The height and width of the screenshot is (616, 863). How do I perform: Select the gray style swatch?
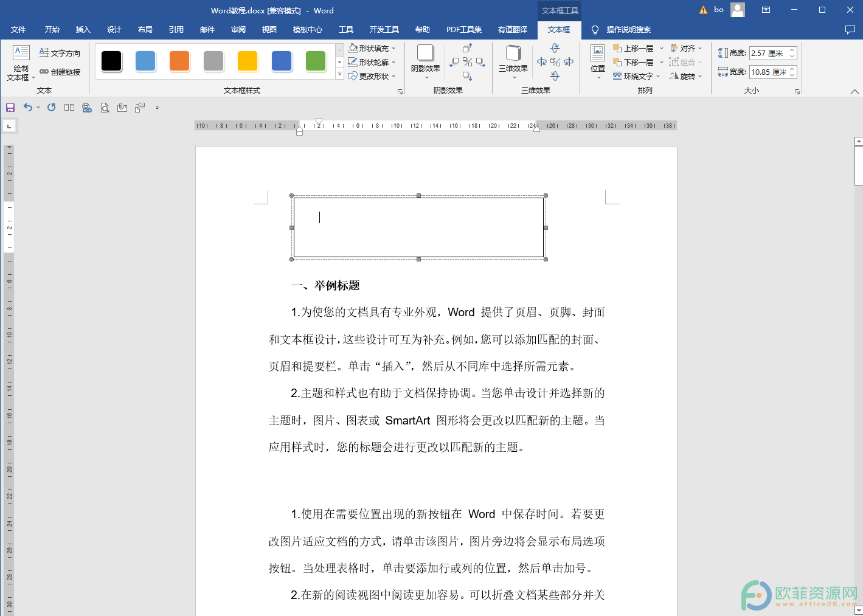213,61
